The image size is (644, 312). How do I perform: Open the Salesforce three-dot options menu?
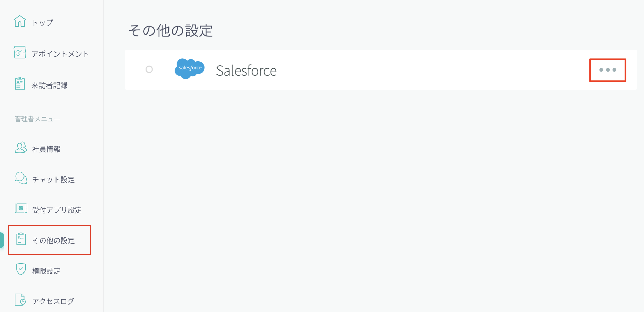click(x=608, y=70)
